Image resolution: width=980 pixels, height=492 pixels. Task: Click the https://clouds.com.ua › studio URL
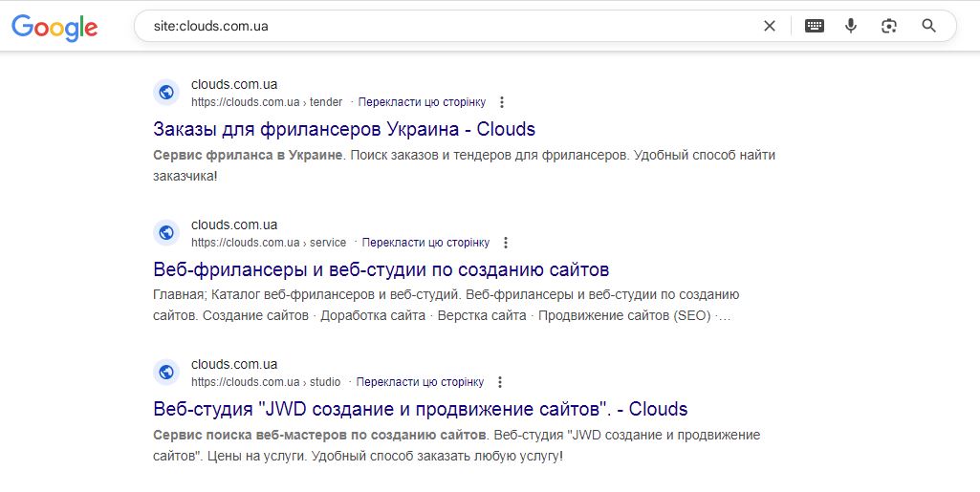coord(266,382)
